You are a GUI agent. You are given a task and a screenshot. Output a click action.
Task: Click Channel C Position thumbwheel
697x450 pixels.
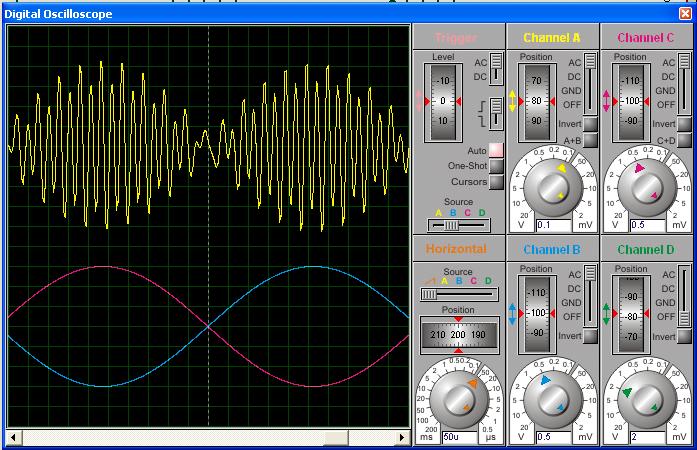pos(631,102)
